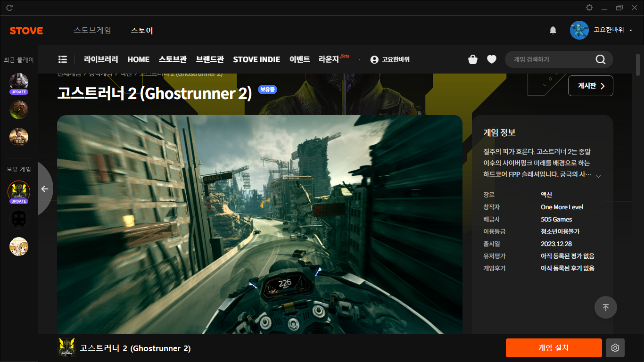Open the settings gear in title bar
This screenshot has height=362, width=644.
click(589, 8)
